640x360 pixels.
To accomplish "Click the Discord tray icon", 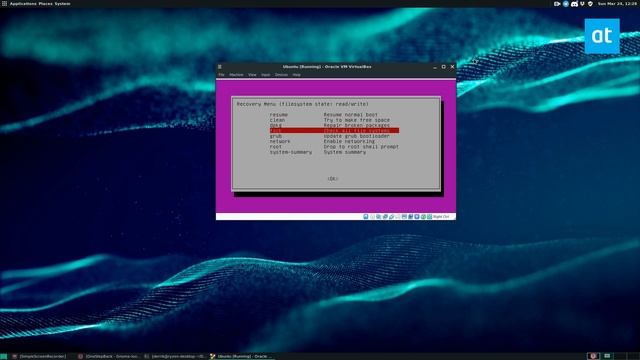I will click(x=574, y=4).
